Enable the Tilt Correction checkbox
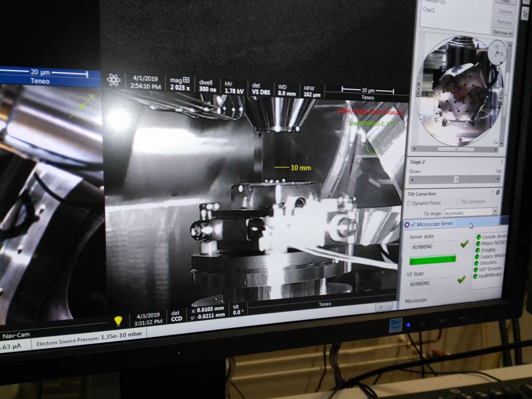This screenshot has width=532, height=399. [458, 202]
